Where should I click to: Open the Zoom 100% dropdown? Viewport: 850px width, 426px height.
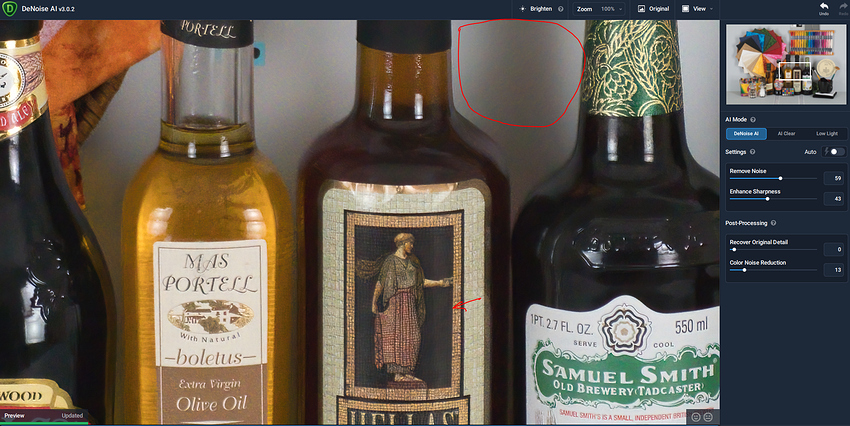point(599,9)
